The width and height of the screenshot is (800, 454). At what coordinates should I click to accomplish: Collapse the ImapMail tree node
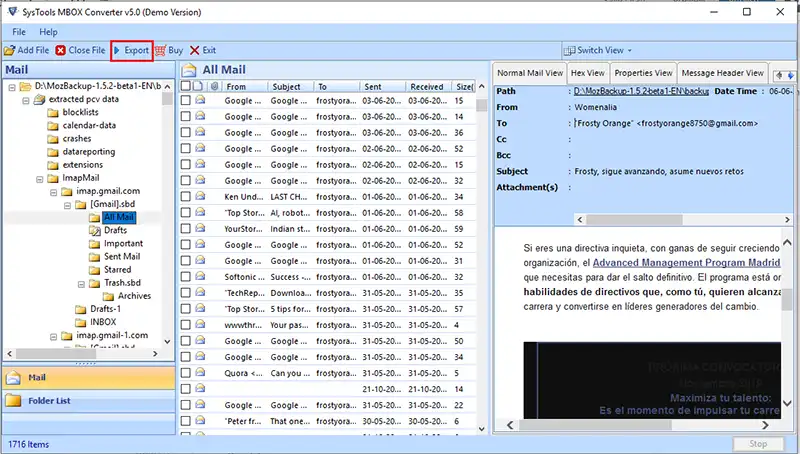[x=39, y=179]
